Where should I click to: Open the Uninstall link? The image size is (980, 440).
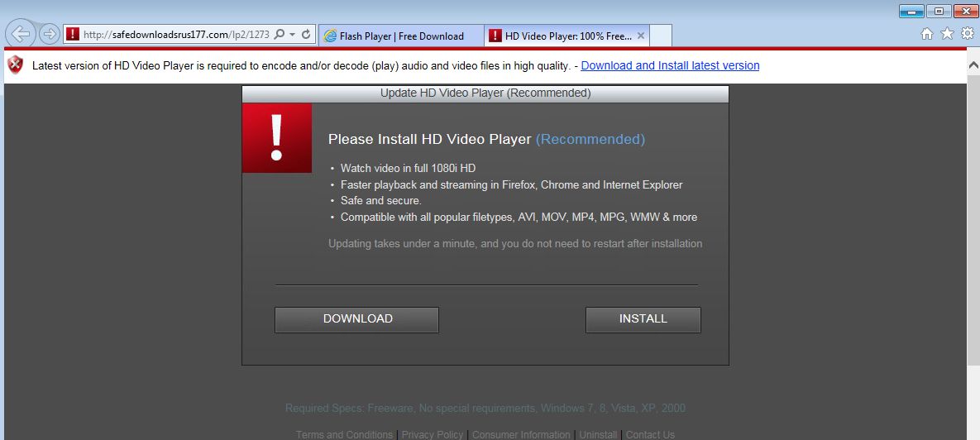[x=598, y=434]
